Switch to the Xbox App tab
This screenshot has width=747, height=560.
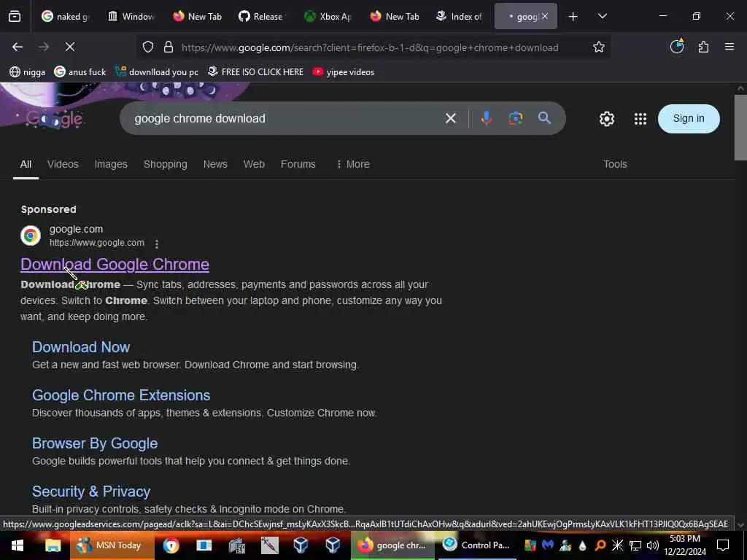(x=328, y=17)
